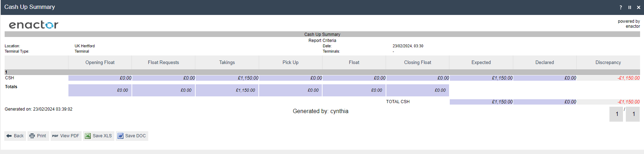
Task: Select the Discrepancy column header
Action: (608, 63)
